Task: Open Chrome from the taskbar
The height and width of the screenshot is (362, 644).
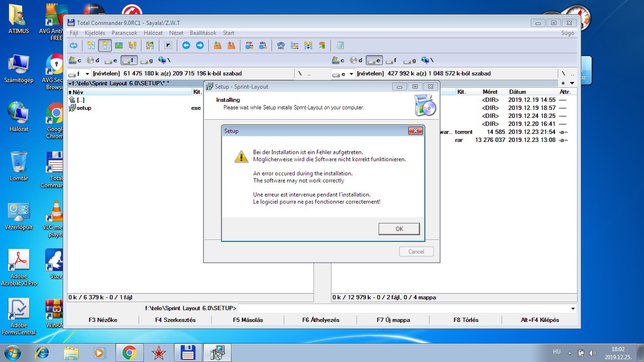Action: [x=130, y=353]
